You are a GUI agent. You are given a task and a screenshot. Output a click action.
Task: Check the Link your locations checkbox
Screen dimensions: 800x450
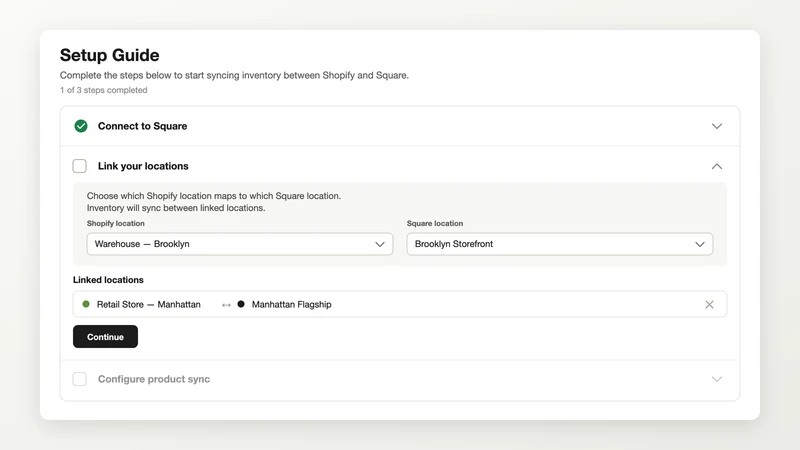click(x=80, y=166)
